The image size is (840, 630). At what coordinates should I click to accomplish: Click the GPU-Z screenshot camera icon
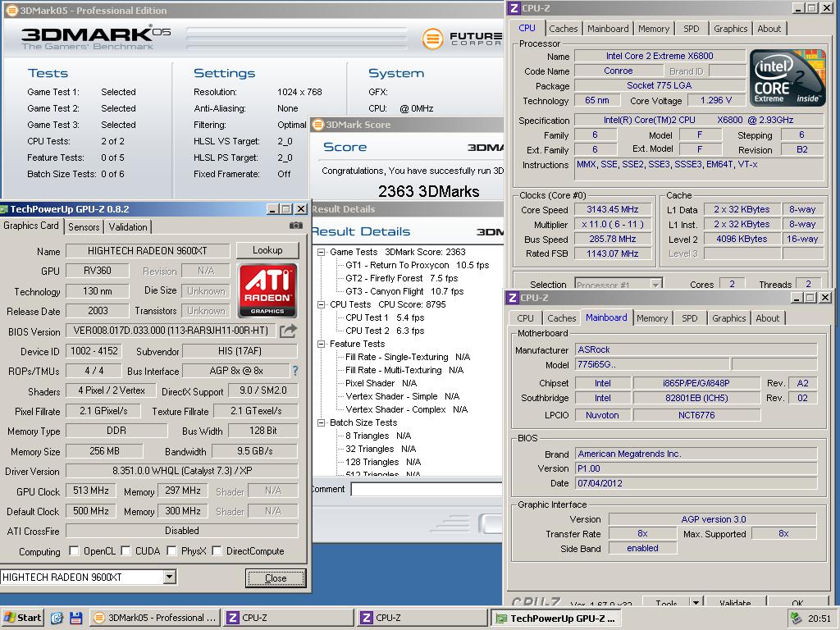click(295, 226)
